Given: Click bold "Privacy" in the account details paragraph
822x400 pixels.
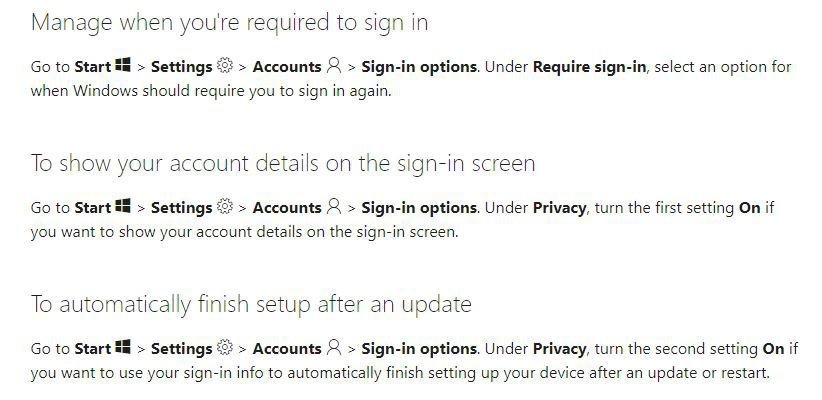Looking at the screenshot, I should coord(560,208).
